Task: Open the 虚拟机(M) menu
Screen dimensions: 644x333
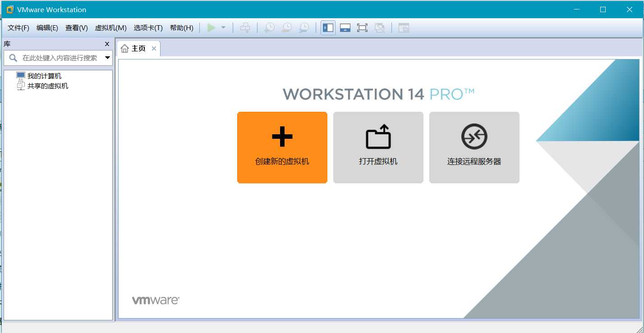Action: coord(111,28)
